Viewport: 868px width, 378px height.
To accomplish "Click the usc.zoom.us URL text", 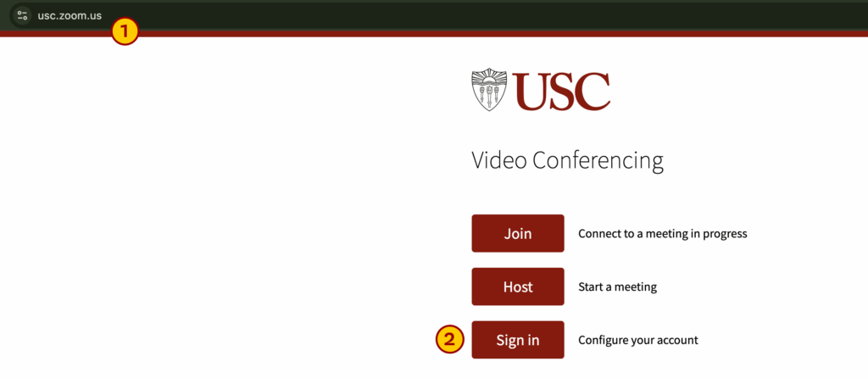I will pos(70,15).
